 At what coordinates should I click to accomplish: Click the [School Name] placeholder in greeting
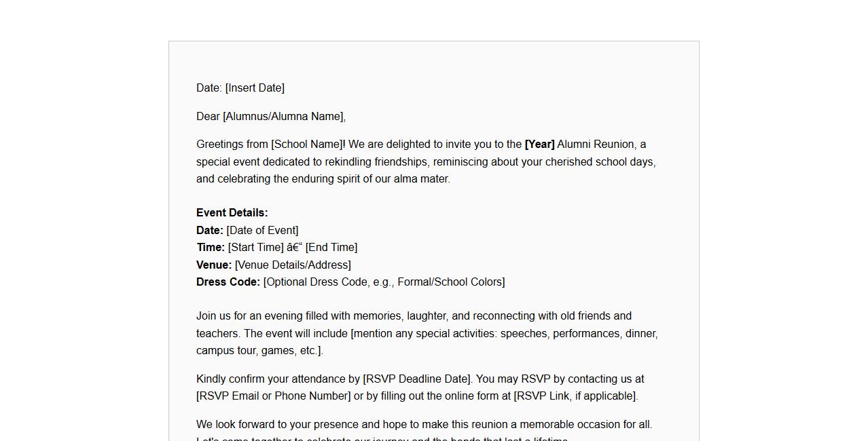(306, 145)
